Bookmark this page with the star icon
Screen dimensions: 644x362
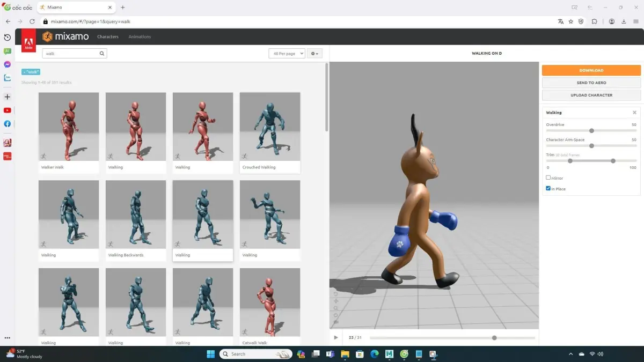[x=571, y=21]
